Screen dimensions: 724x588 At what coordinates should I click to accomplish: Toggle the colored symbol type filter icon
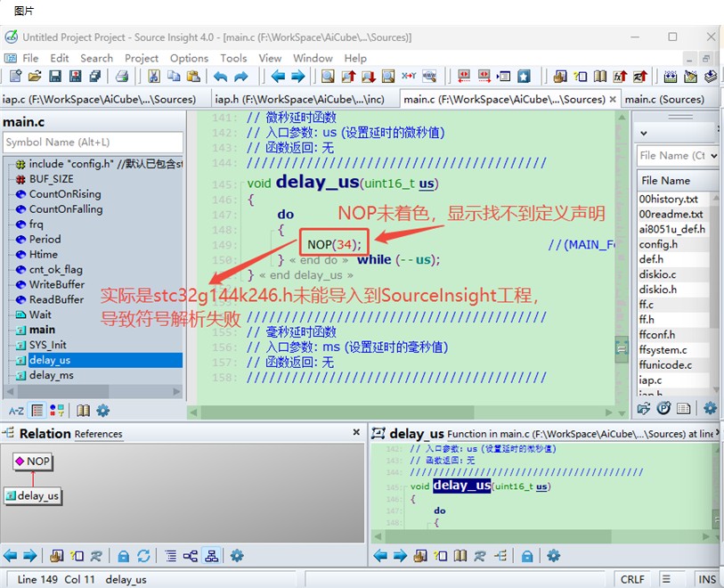click(x=57, y=411)
